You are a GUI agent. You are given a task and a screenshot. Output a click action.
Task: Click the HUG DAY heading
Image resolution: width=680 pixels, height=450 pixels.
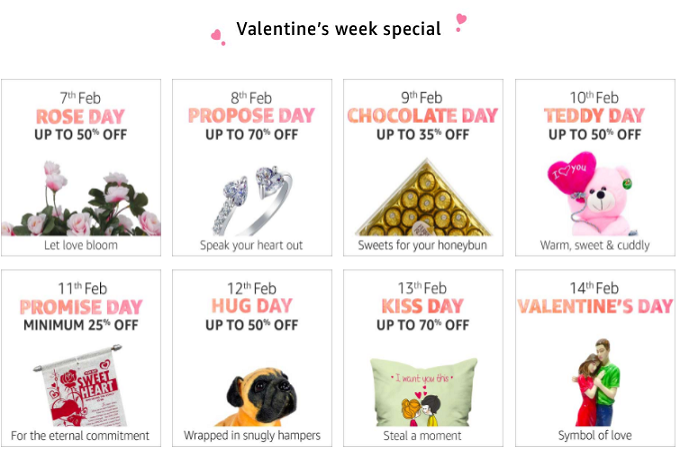tap(252, 306)
